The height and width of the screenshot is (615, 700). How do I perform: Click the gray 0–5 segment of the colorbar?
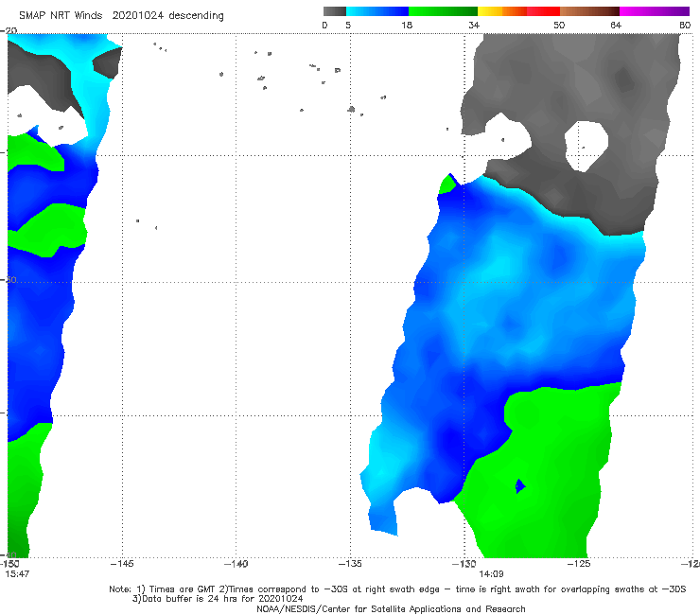[335, 11]
